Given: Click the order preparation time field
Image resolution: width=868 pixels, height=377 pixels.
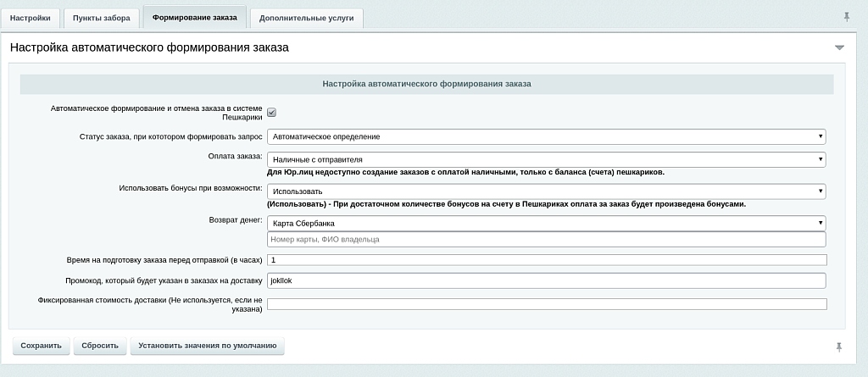Looking at the screenshot, I should (x=546, y=260).
